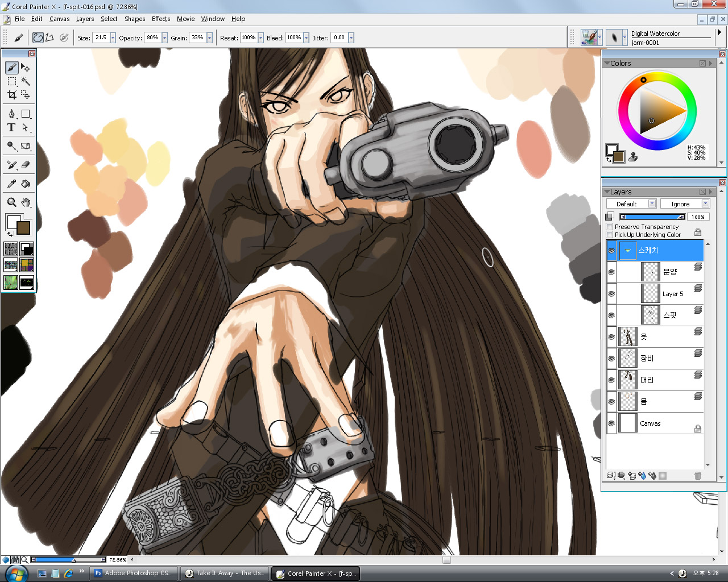Hide the 문양 layer
This screenshot has width=728, height=582.
pyautogui.click(x=612, y=272)
